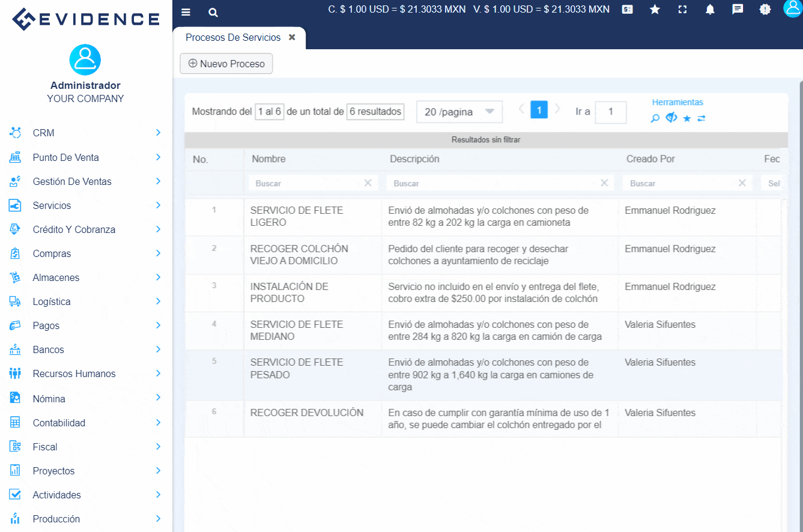Open the chat messages icon
Image resolution: width=803 pixels, height=532 pixels.
pyautogui.click(x=738, y=10)
